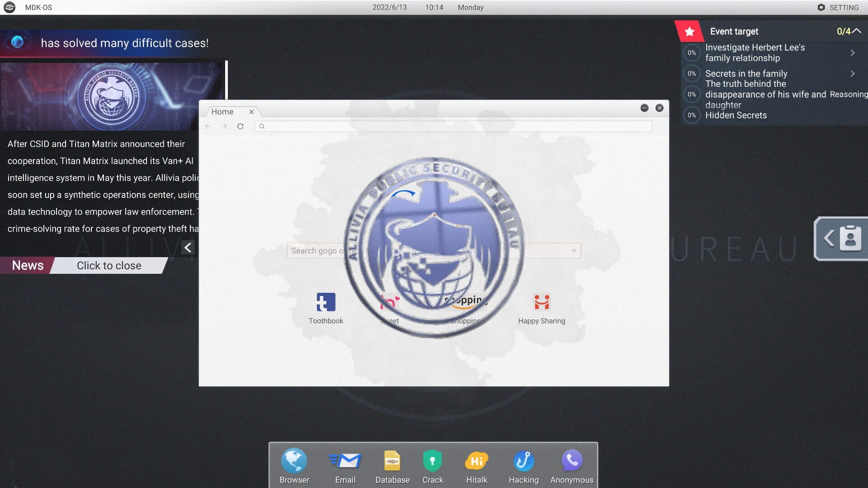Viewport: 868px width, 488px height.
Task: Click the Search gogo input field
Action: point(434,250)
